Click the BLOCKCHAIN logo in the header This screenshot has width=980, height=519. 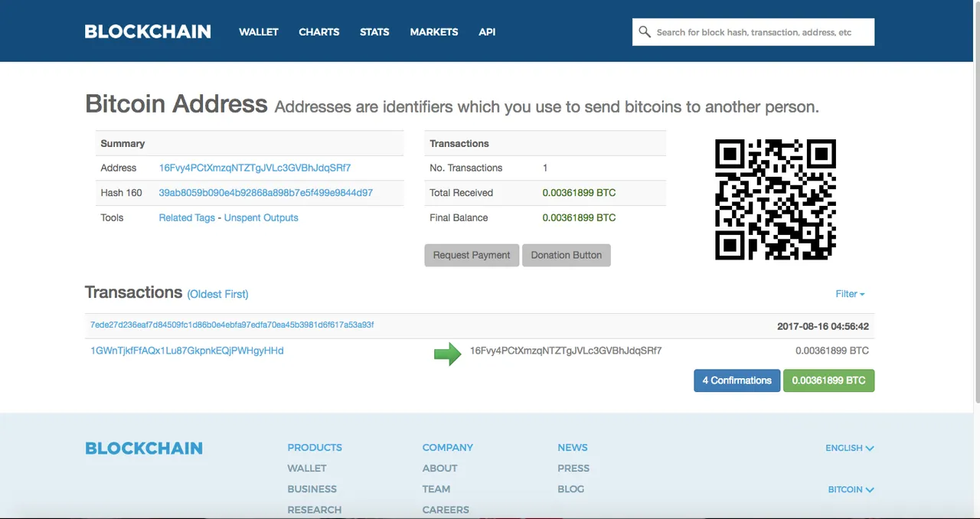tap(148, 32)
